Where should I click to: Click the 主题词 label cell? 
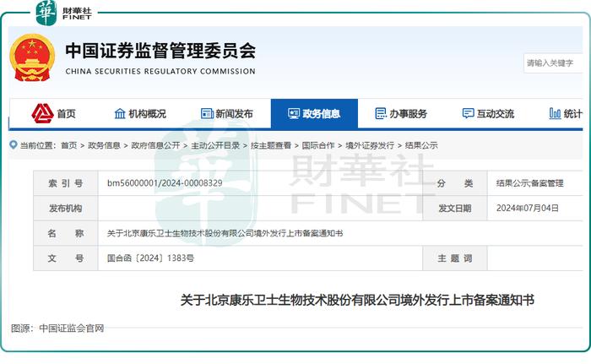click(455, 258)
